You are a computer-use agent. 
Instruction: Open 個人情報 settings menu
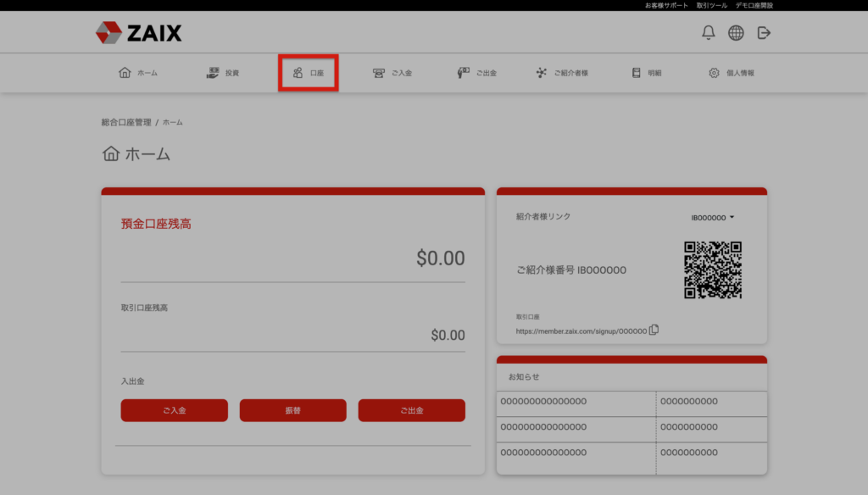coord(731,73)
